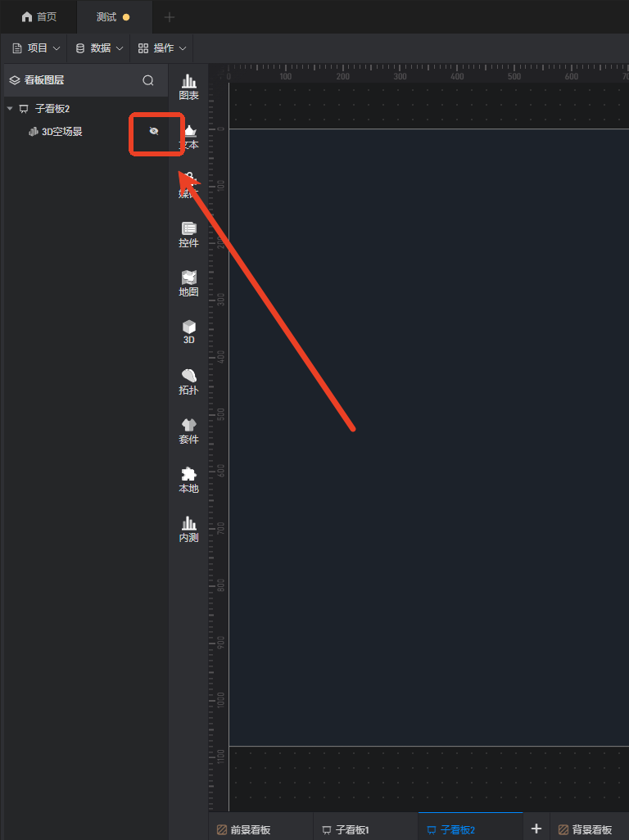This screenshot has width=629, height=840.
Task: Open the 图表 chart components icon
Action: (188, 88)
